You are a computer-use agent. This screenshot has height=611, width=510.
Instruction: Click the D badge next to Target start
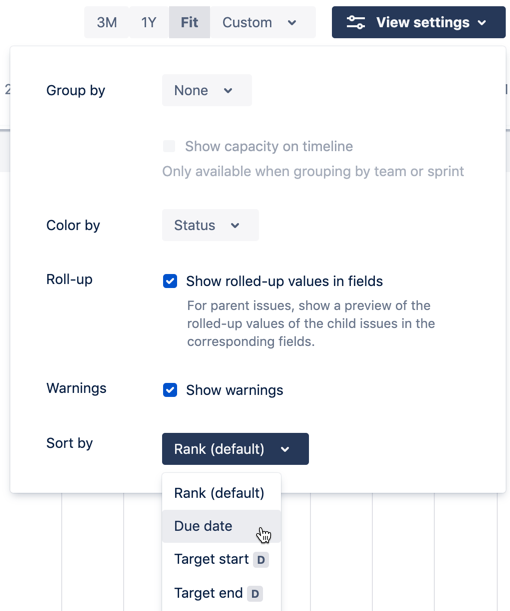point(261,560)
